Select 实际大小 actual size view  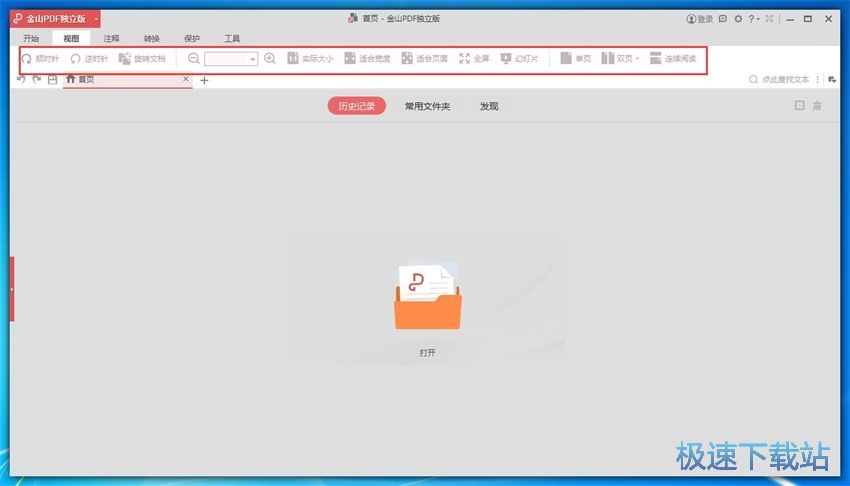[x=310, y=59]
